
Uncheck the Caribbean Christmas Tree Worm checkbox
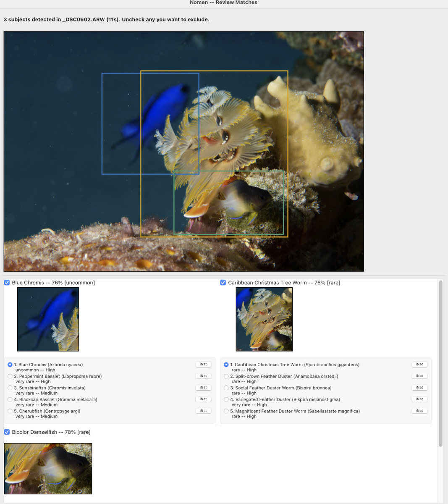pos(223,283)
